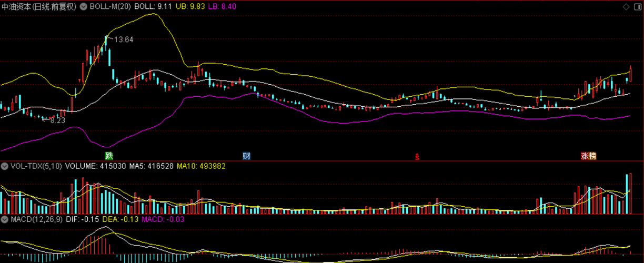644x263 pixels.
Task: Click the BOLL-M(20) indicator name
Action: pyautogui.click(x=110, y=7)
